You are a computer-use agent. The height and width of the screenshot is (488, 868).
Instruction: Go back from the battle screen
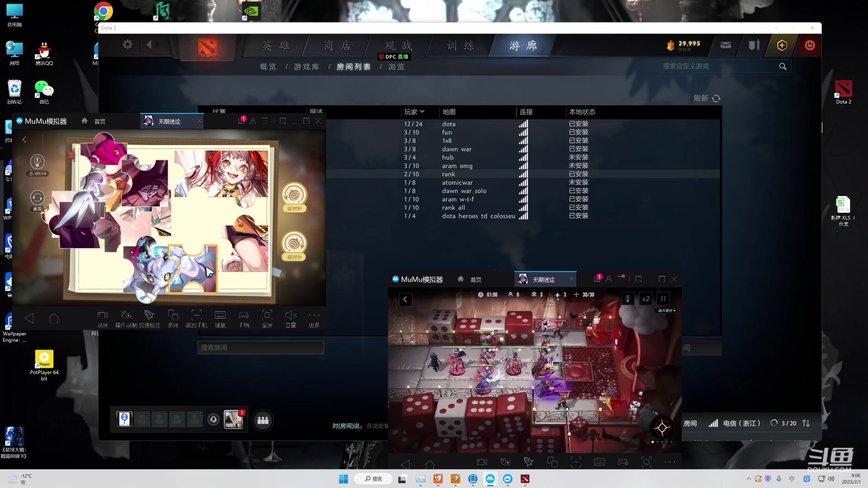coord(405,299)
